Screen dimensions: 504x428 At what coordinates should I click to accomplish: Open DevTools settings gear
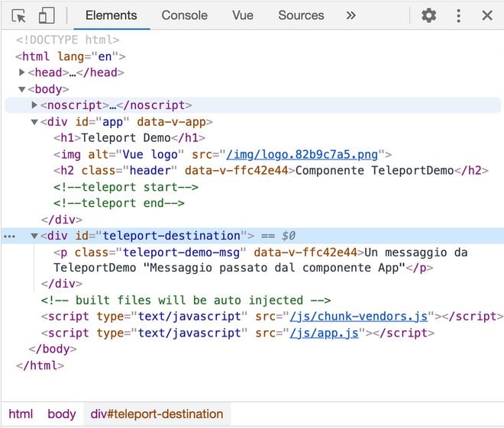[429, 15]
